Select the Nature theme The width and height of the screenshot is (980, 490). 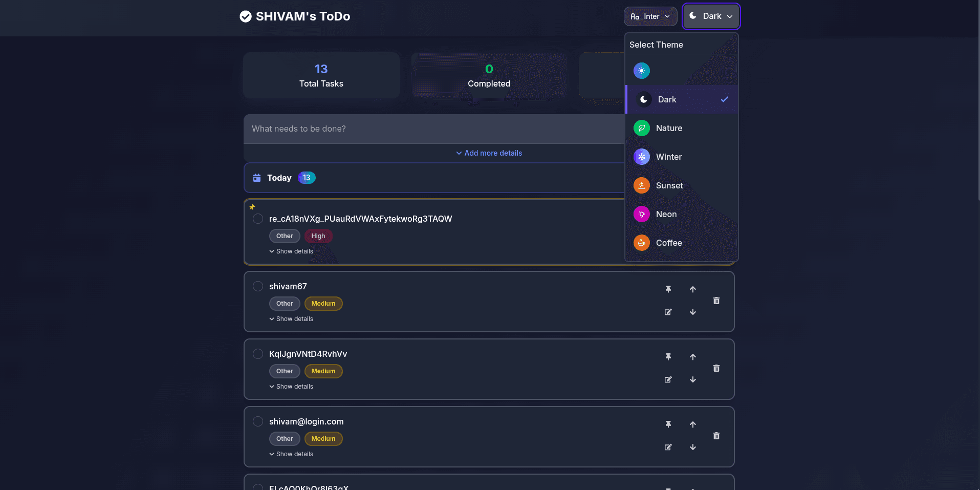coord(669,128)
